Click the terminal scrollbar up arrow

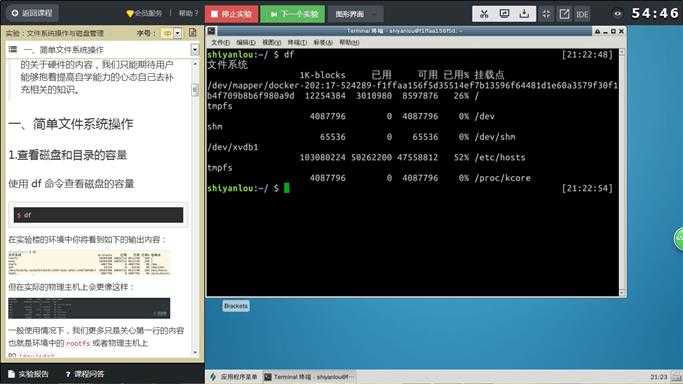pos(622,53)
